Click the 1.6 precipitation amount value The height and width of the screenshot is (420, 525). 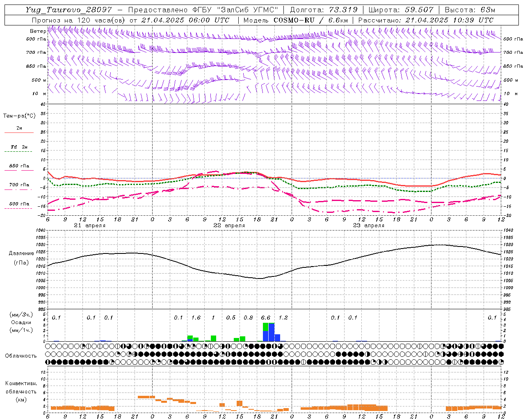pyautogui.click(x=196, y=317)
